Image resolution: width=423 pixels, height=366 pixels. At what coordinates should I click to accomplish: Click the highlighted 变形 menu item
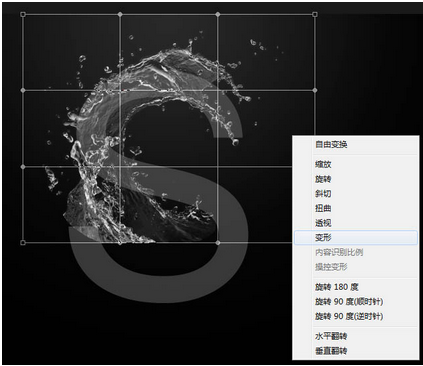[x=356, y=238]
